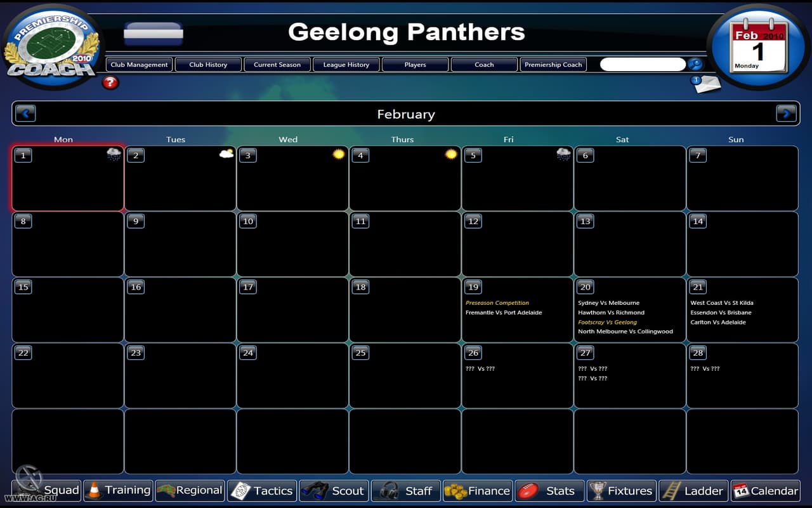
Task: Open Squad from the bottom bar
Action: click(x=46, y=490)
